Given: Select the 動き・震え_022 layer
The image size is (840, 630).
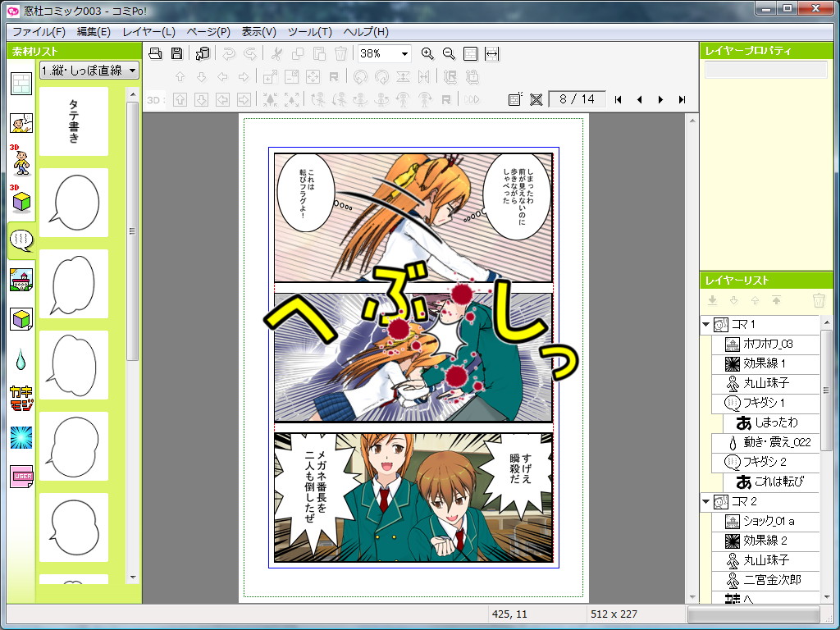Looking at the screenshot, I should pyautogui.click(x=765, y=443).
